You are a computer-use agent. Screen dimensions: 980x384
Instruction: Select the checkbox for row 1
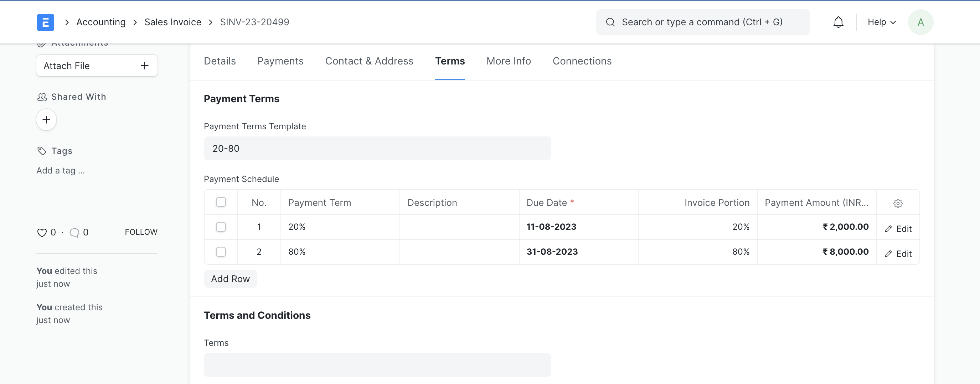point(221,227)
